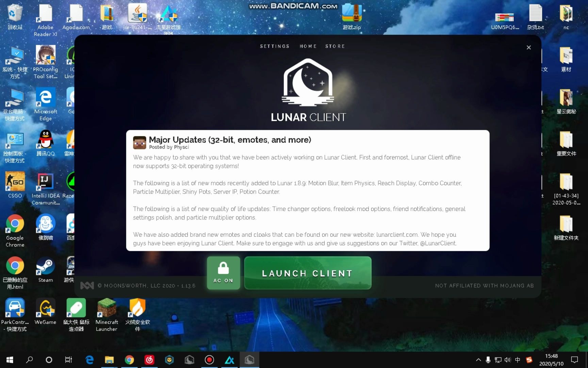Expand hidden icons in the system tray

click(x=478, y=360)
